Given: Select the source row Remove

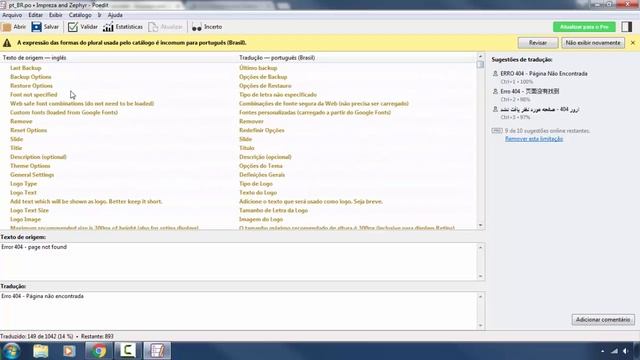Looking at the screenshot, I should tap(21, 122).
